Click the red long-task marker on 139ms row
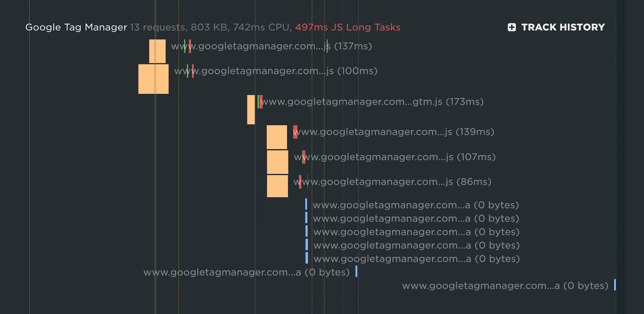The height and width of the screenshot is (314, 644). (295, 132)
